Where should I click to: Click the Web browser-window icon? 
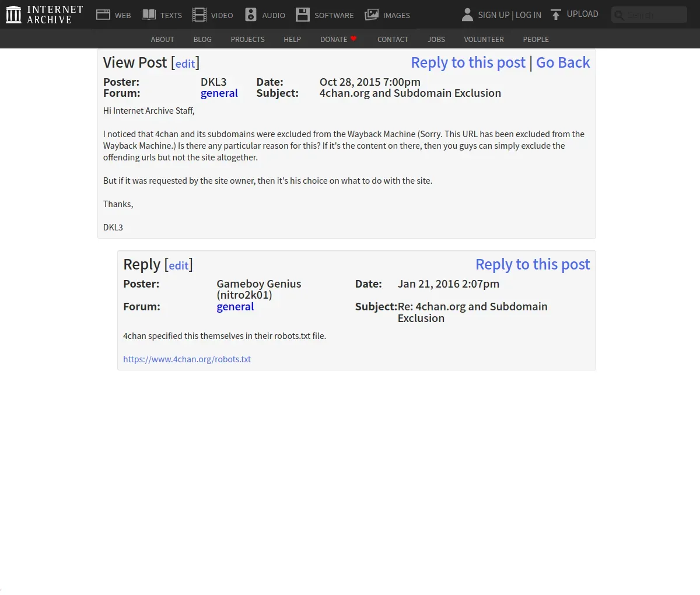coord(103,15)
